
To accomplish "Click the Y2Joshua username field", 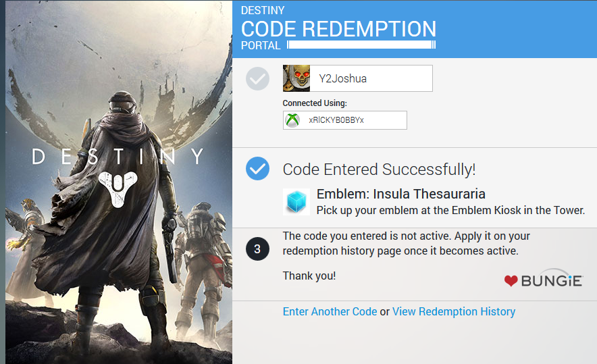I will click(x=357, y=78).
